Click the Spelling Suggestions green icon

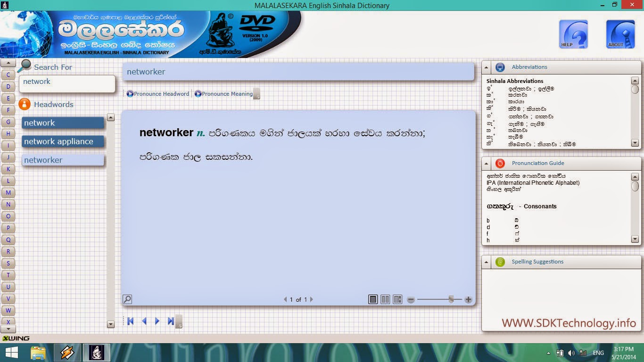point(500,262)
